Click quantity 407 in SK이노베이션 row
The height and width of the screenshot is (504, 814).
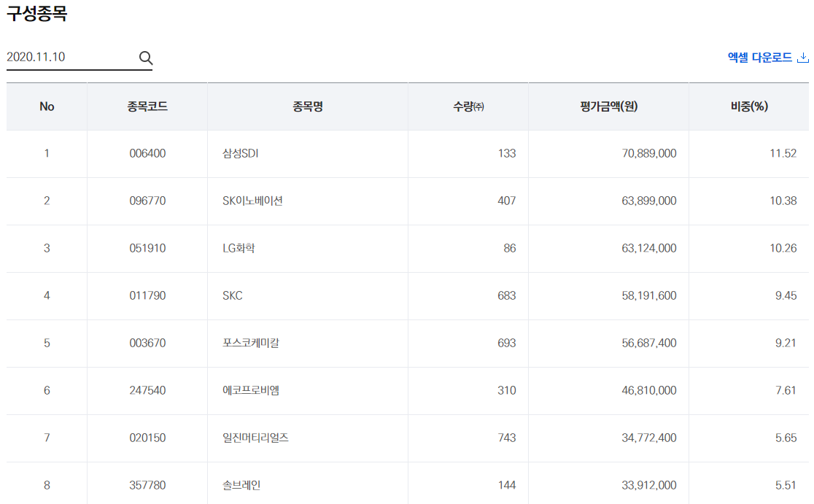point(507,201)
